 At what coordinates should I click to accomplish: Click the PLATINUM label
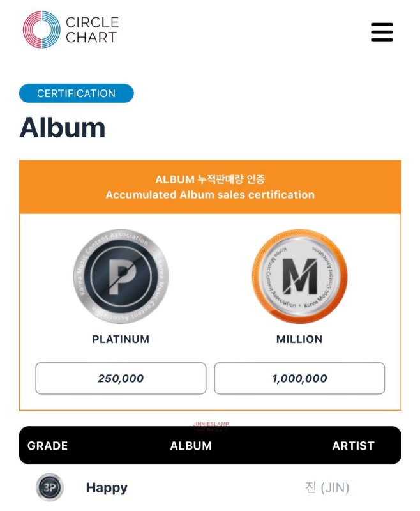coord(121,339)
